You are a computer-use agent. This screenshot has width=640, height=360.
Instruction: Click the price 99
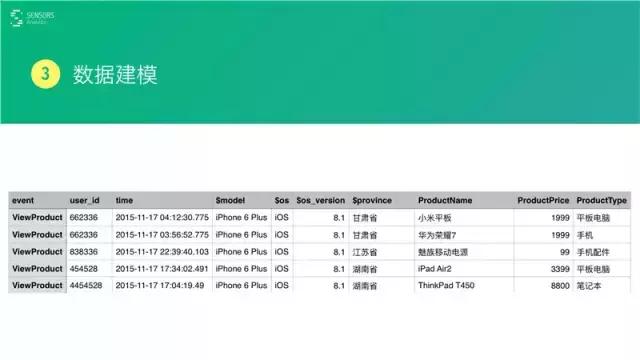click(x=564, y=252)
